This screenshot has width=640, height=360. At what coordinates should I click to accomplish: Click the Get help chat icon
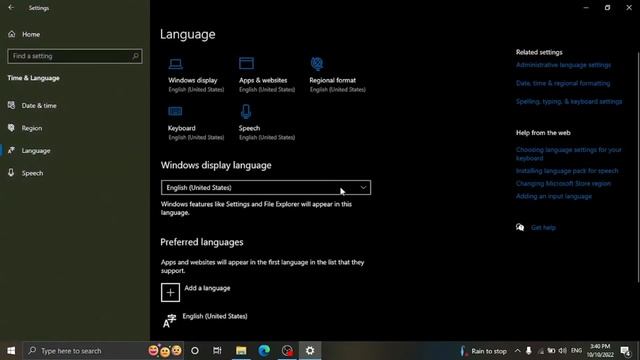[x=520, y=227]
